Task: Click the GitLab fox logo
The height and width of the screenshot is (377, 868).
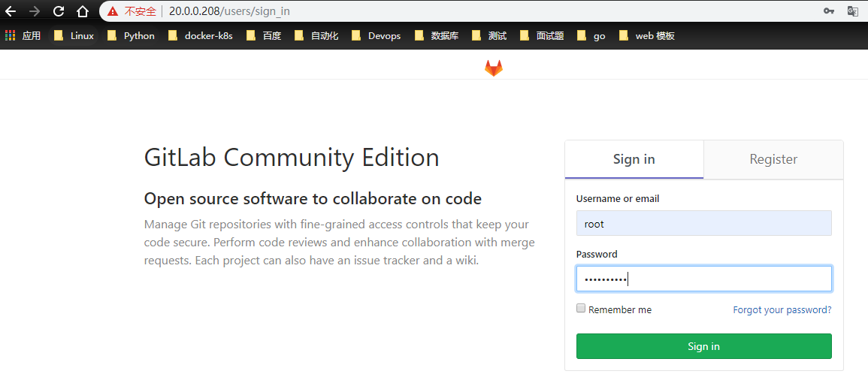Action: (494, 68)
